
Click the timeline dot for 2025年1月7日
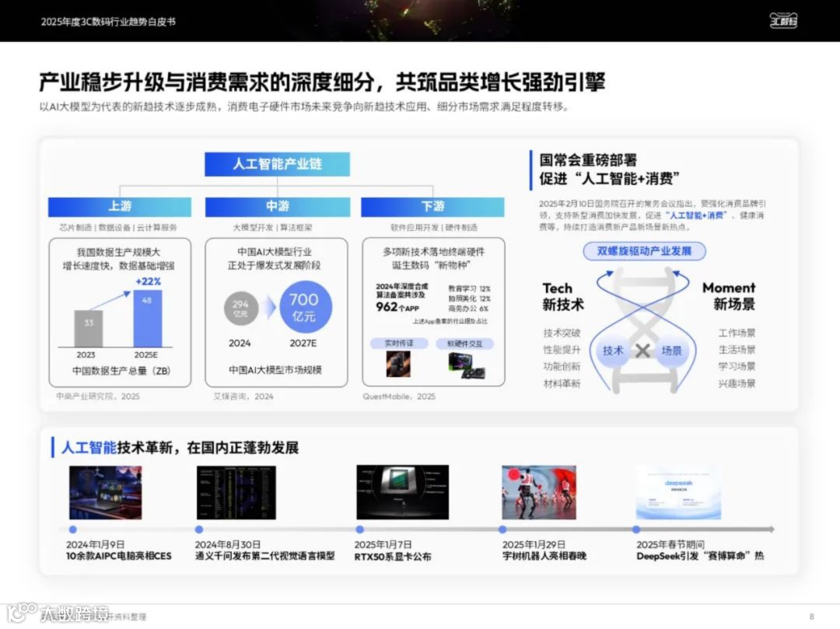pyautogui.click(x=360, y=529)
